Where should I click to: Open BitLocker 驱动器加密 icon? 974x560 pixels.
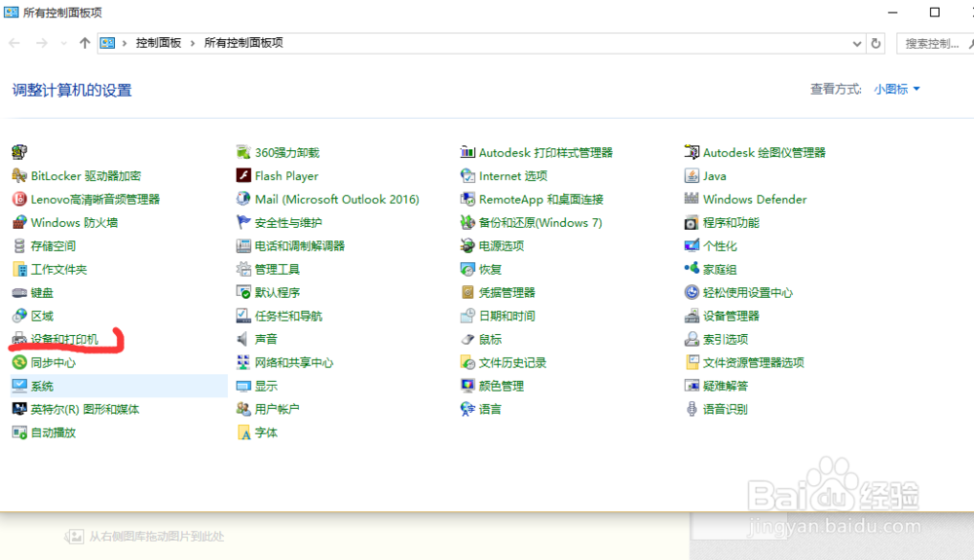(19, 175)
